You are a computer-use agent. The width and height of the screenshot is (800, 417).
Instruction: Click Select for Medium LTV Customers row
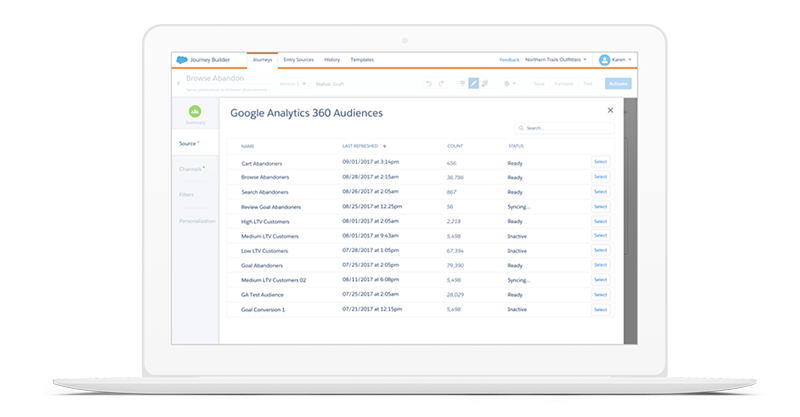[x=601, y=235]
